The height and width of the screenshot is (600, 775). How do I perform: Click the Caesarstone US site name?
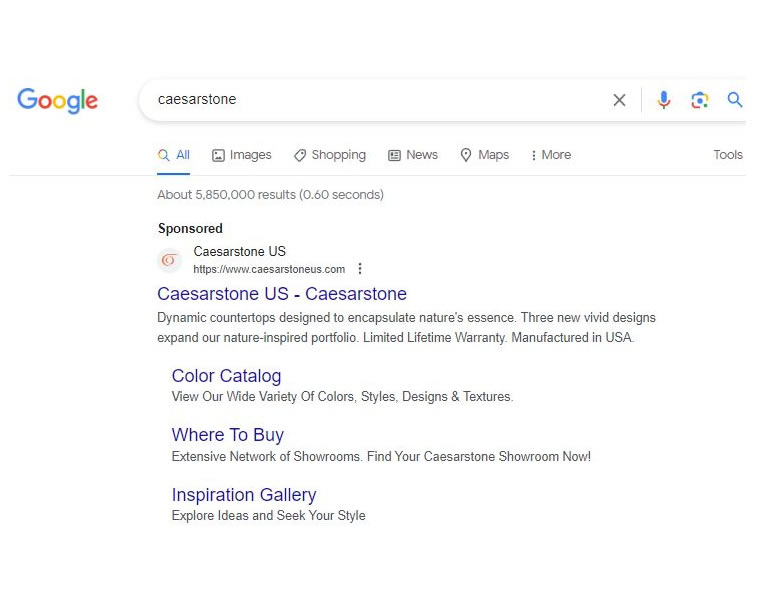[x=239, y=252]
